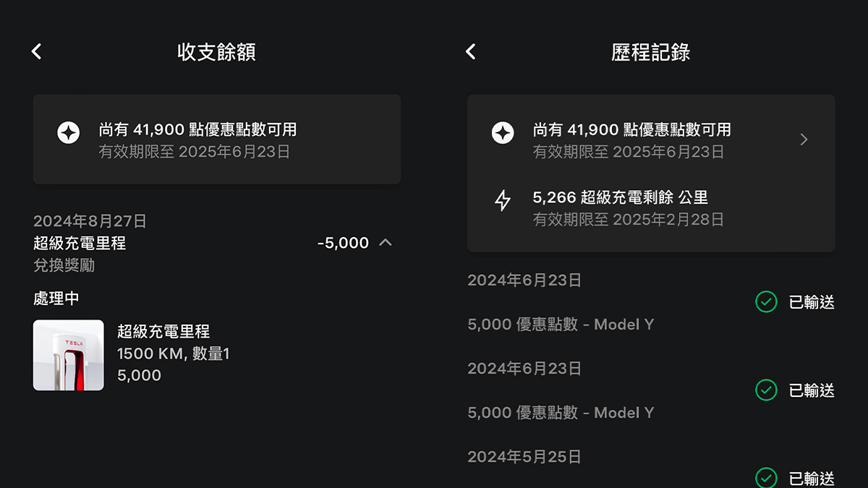868x488 pixels.
Task: Tap the 歷程記錄 page title
Action: 651,52
